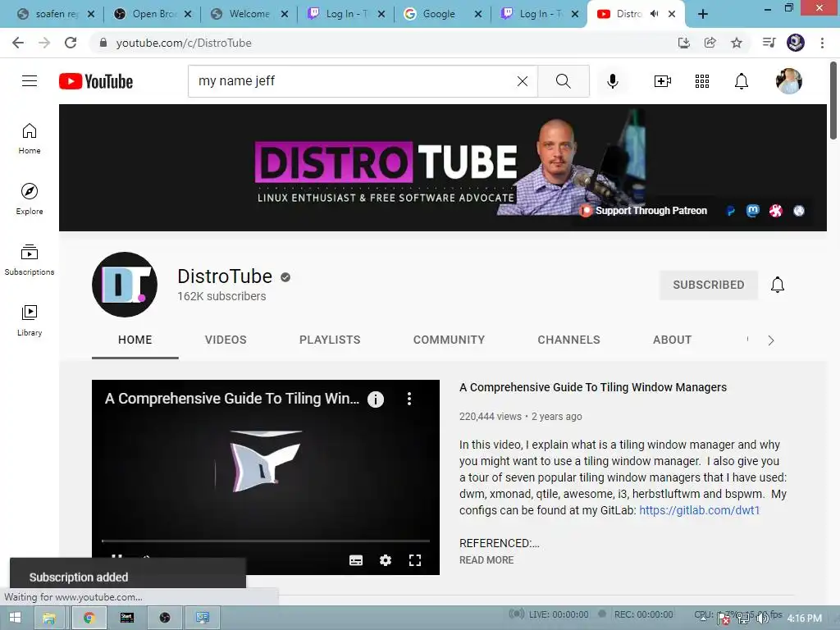Image resolution: width=840 pixels, height=630 pixels.
Task: Open the PayPal icon link in banner
Action: pos(730,211)
